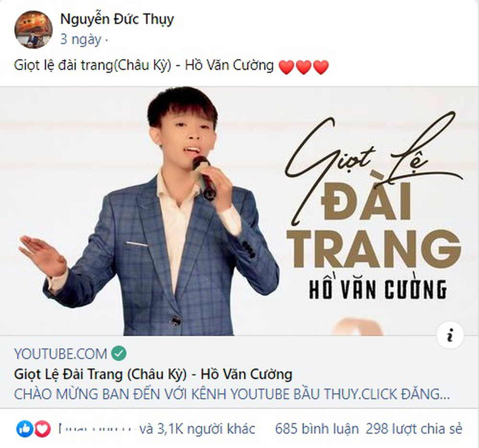Click the 'CHÀO MỪNG BẠN ĐẾN VỚI KÊNH' description

tap(232, 394)
